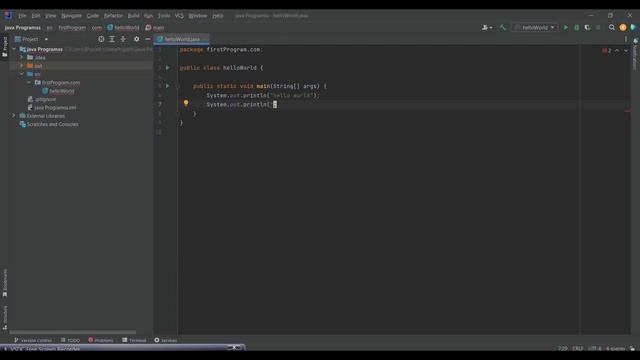640x360 pixels.
Task: Select Java Programes.iml file
Action: click(x=51, y=107)
